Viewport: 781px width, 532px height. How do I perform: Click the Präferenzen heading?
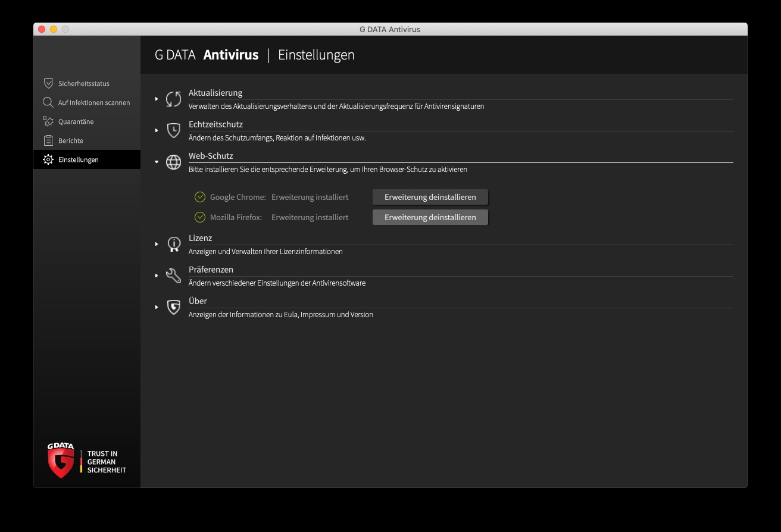[x=211, y=270]
